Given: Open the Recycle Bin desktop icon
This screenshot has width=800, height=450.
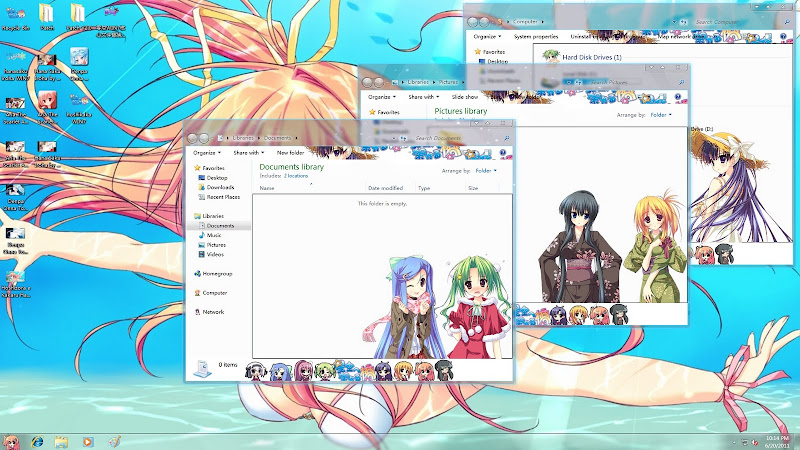Looking at the screenshot, I should tap(15, 17).
